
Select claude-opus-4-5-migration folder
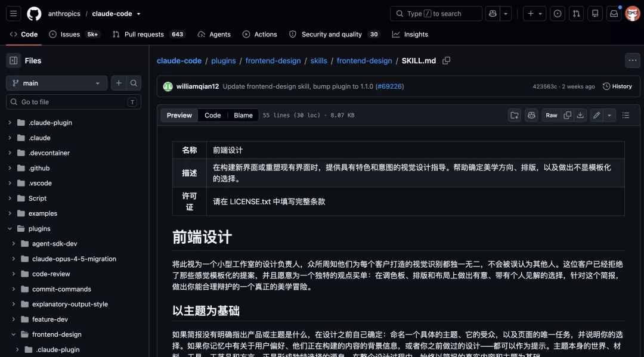coord(74,259)
